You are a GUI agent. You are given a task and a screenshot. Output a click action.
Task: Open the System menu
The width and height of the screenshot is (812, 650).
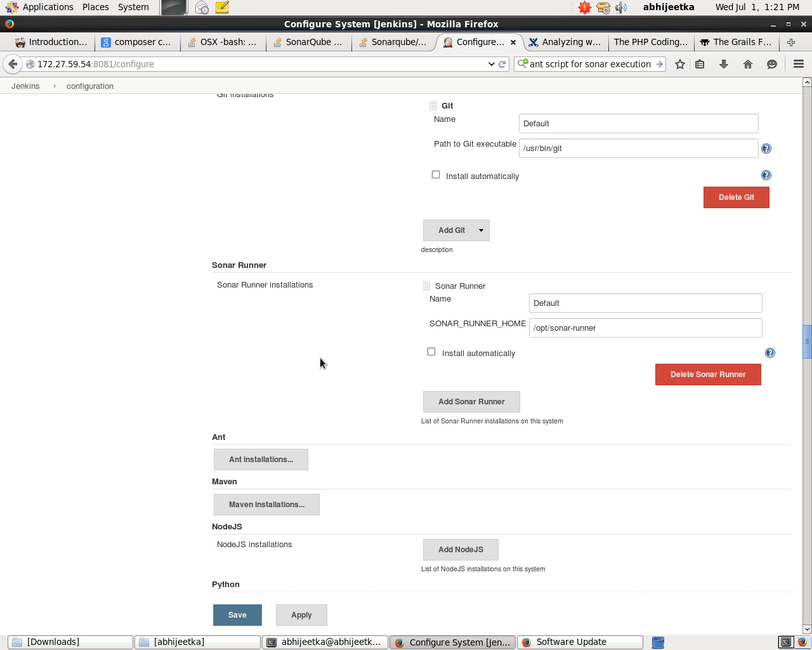[x=133, y=8]
